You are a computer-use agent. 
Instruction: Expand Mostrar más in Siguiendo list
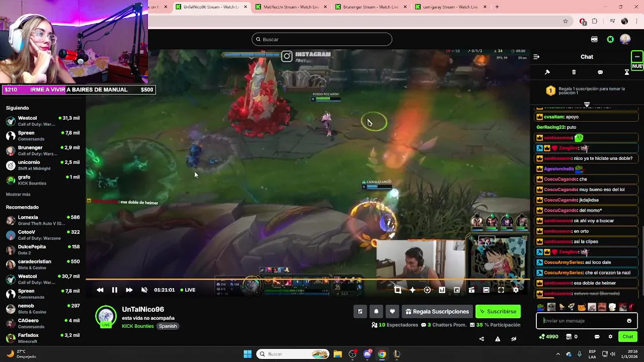point(18,195)
